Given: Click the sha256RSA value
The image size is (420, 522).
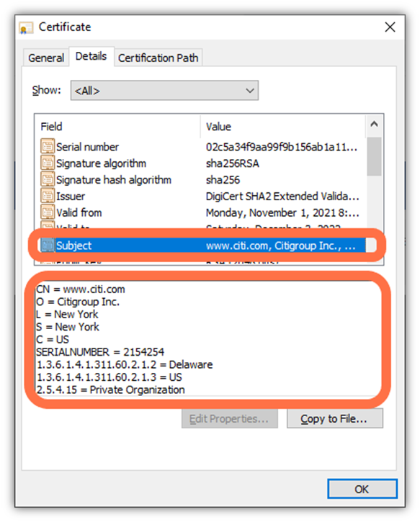Looking at the screenshot, I should point(233,163).
